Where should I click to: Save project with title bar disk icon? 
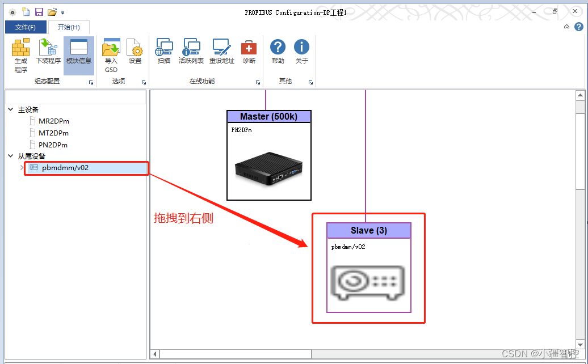[x=39, y=12]
